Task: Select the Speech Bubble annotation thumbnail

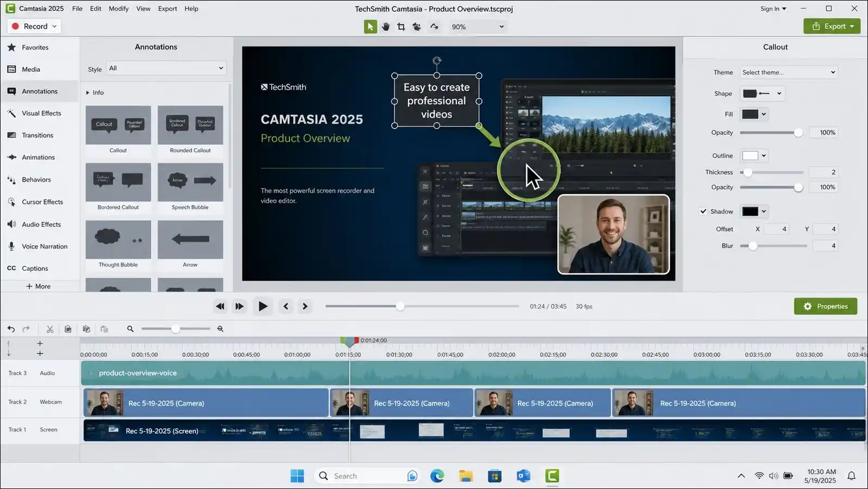Action: coord(190,183)
